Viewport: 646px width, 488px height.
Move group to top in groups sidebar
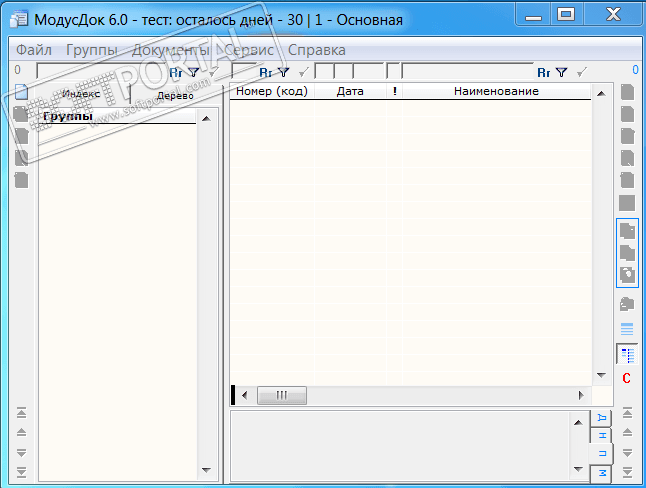point(21,413)
